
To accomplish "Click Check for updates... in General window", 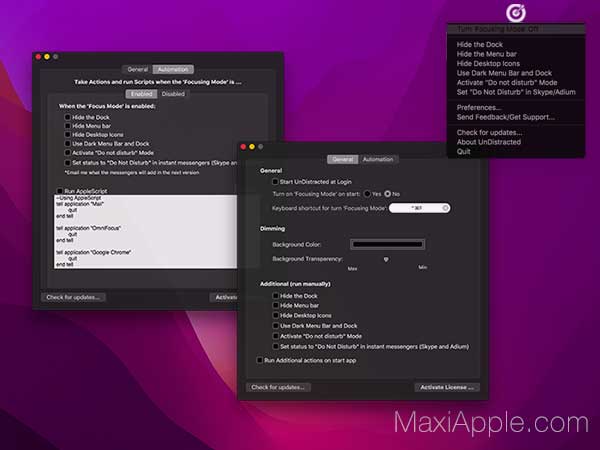I will 278,387.
